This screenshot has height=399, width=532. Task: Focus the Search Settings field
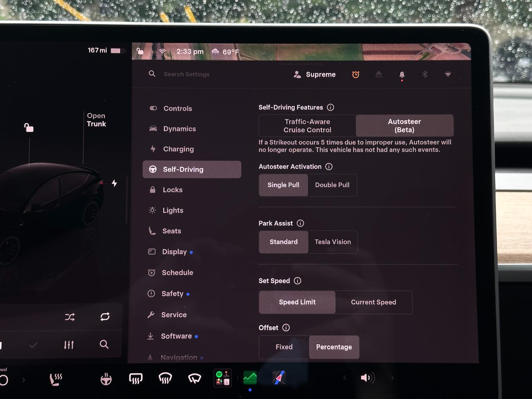(186, 74)
